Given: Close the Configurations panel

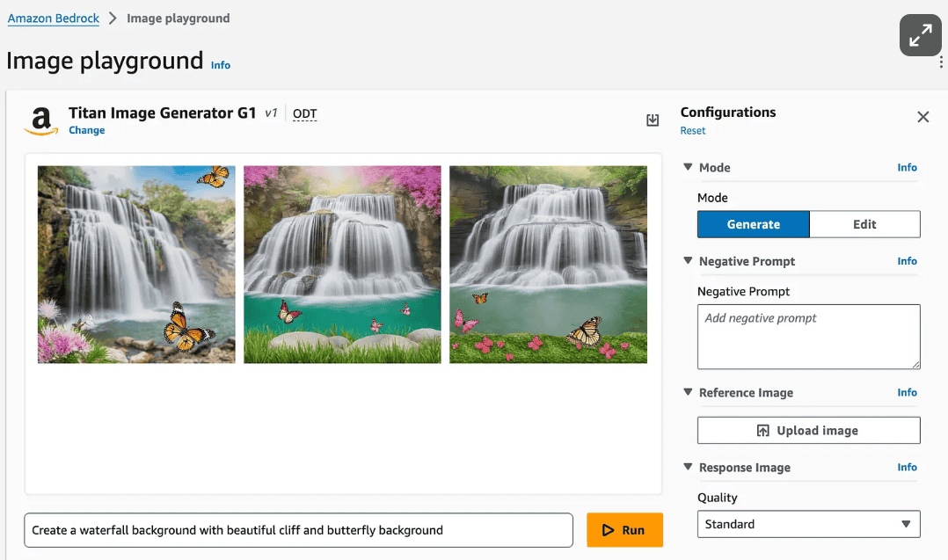Looking at the screenshot, I should point(922,117).
